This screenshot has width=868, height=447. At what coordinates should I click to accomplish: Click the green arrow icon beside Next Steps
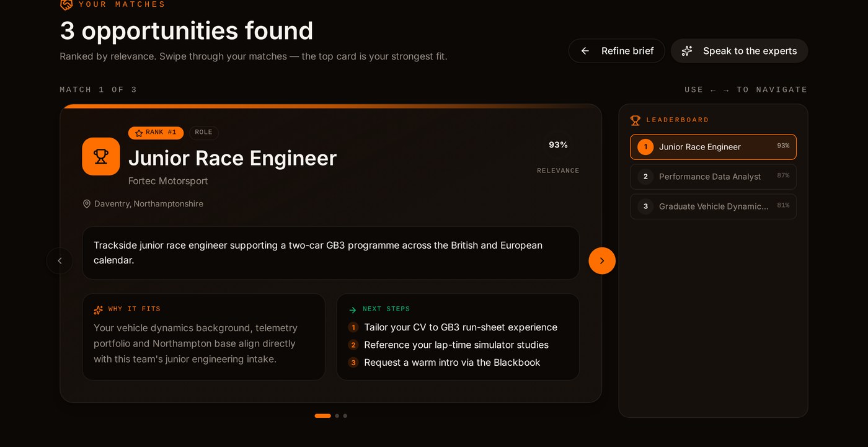coord(353,309)
